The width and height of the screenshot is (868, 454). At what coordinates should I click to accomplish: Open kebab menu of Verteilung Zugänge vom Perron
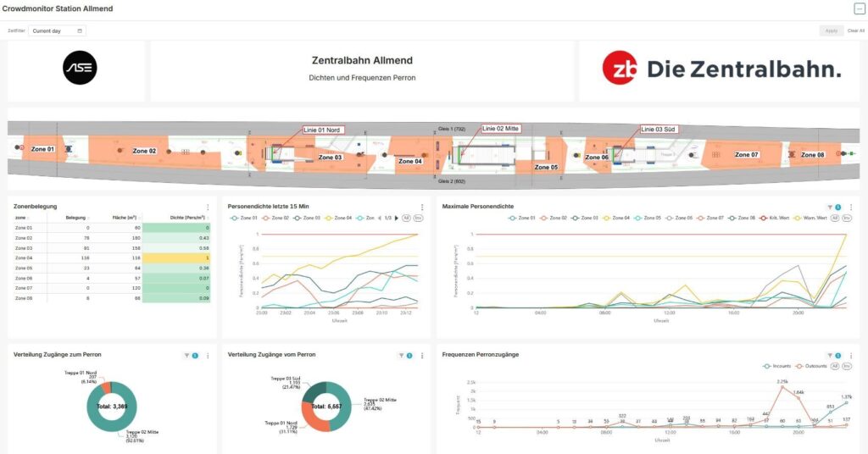pyautogui.click(x=422, y=356)
